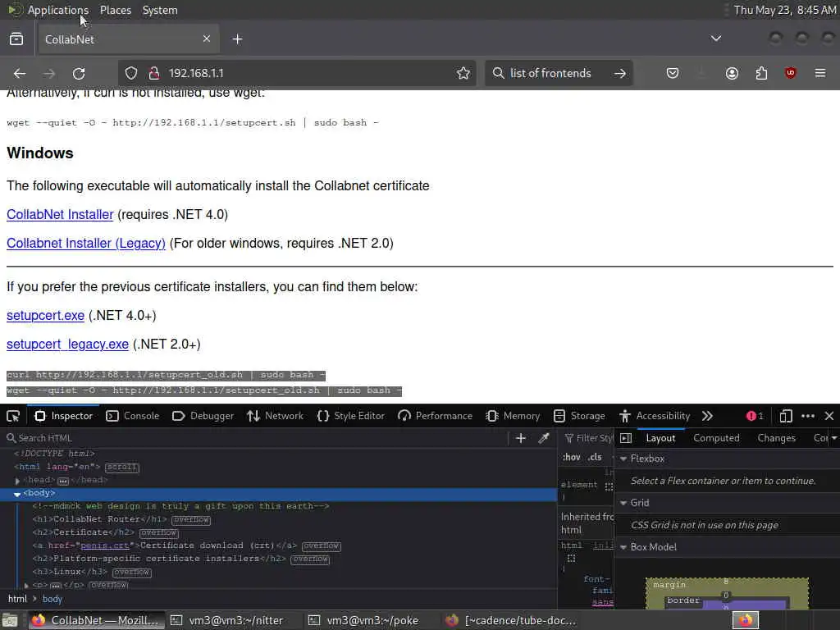This screenshot has height=630, width=840.
Task: Open the list all tabs chevron
Action: [x=715, y=39]
